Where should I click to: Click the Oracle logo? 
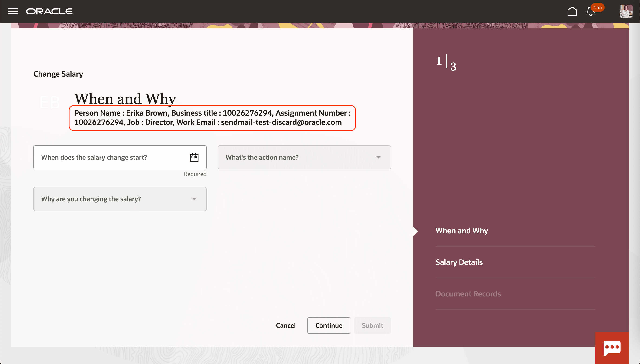pos(49,11)
